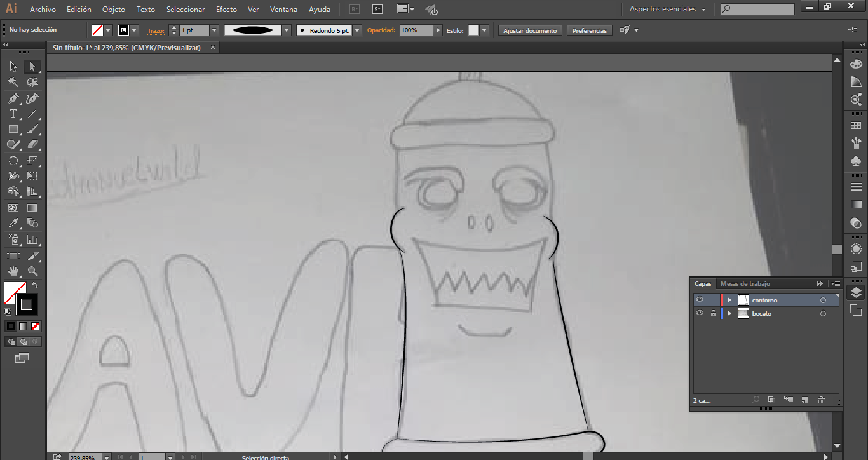Viewport: 868px width, 460px height.
Task: Open the Estilo graphic style dropdown
Action: point(484,30)
